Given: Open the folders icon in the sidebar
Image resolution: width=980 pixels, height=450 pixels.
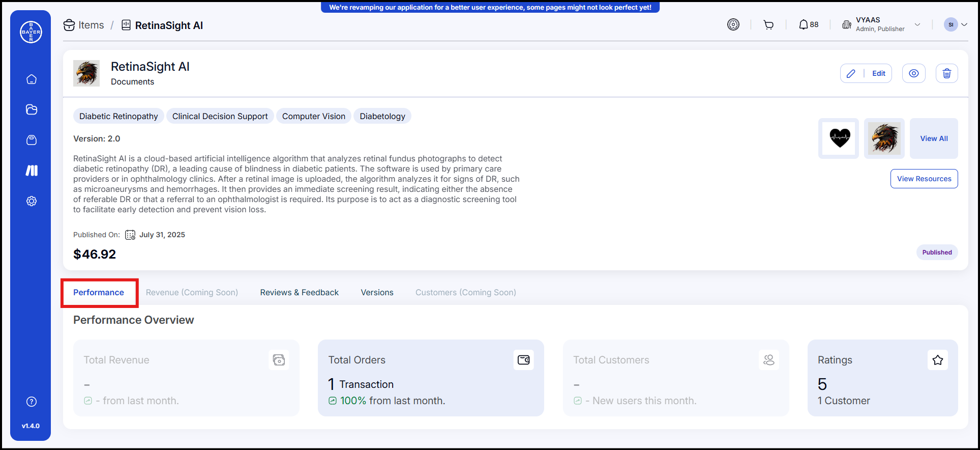Looking at the screenshot, I should tap(32, 109).
